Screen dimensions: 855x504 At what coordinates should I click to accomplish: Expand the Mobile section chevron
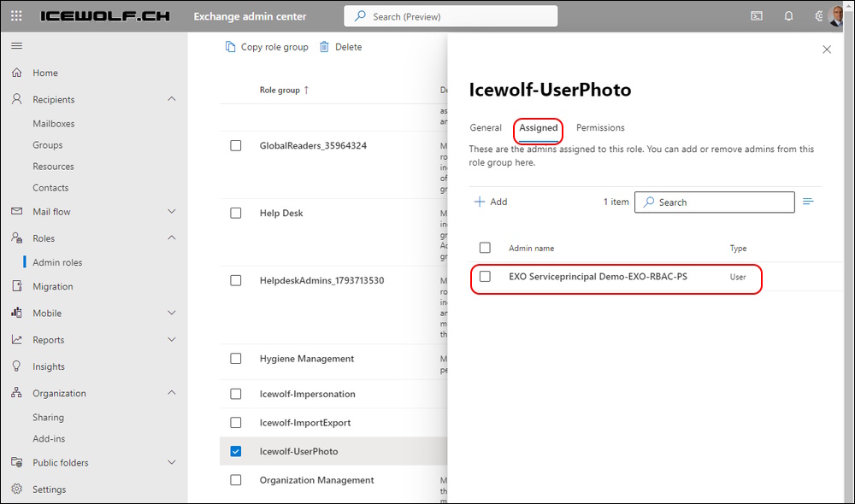tap(172, 313)
